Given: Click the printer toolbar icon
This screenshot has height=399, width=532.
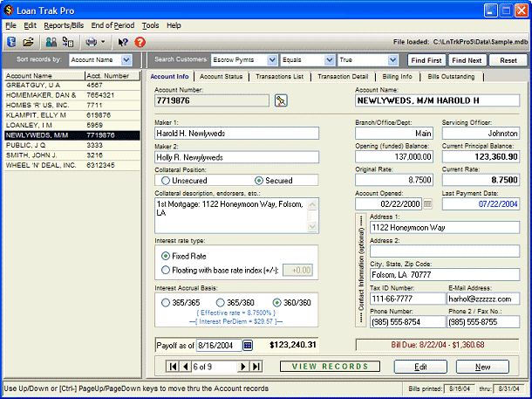Looking at the screenshot, I should pos(92,42).
